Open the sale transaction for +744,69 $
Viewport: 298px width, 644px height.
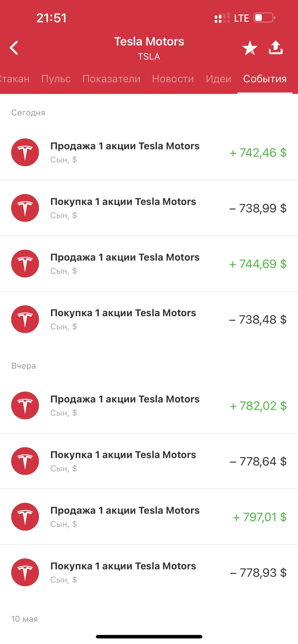point(149,264)
